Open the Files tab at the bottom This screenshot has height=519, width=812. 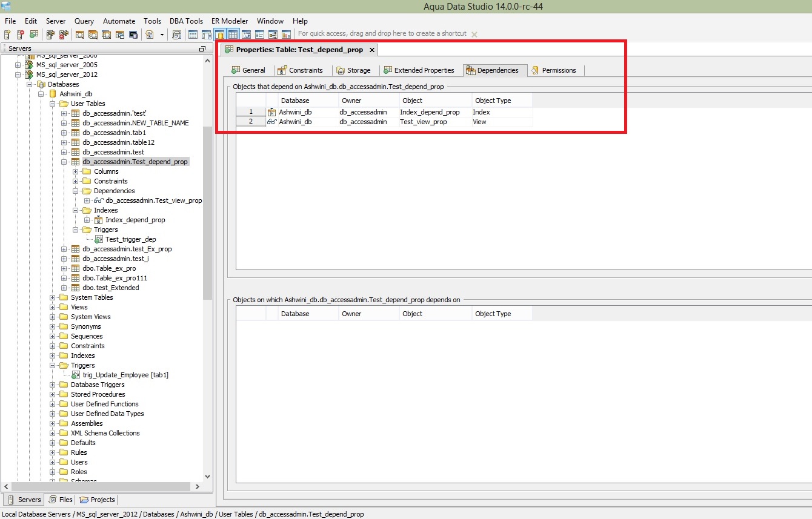61,500
